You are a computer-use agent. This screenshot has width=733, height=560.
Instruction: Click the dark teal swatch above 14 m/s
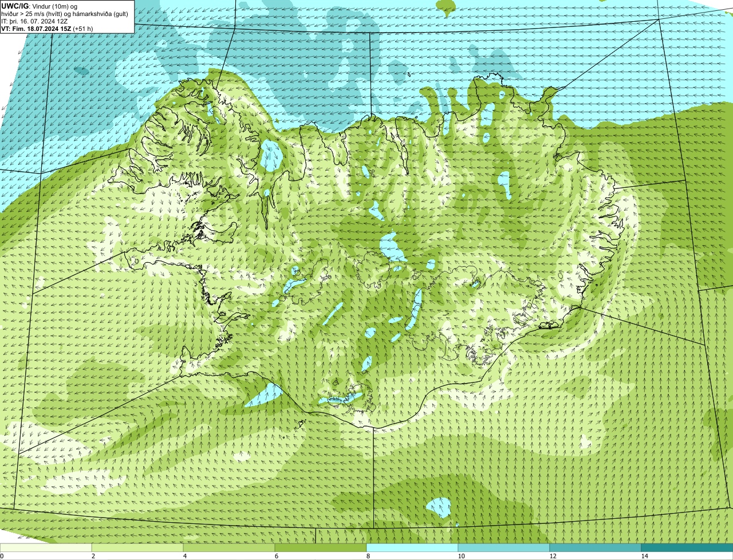pyautogui.click(x=687, y=547)
